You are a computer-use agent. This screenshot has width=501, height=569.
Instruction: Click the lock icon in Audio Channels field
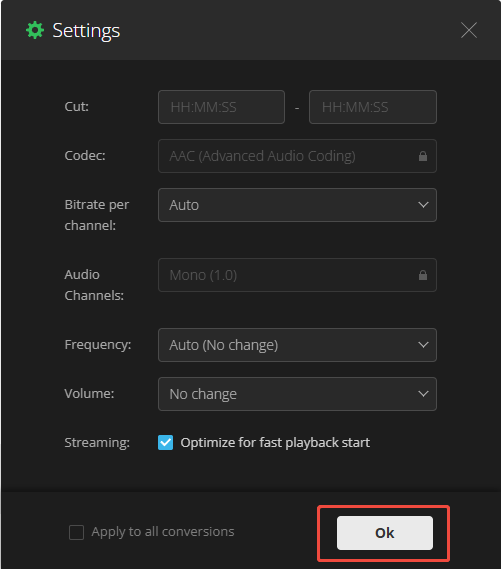click(423, 275)
